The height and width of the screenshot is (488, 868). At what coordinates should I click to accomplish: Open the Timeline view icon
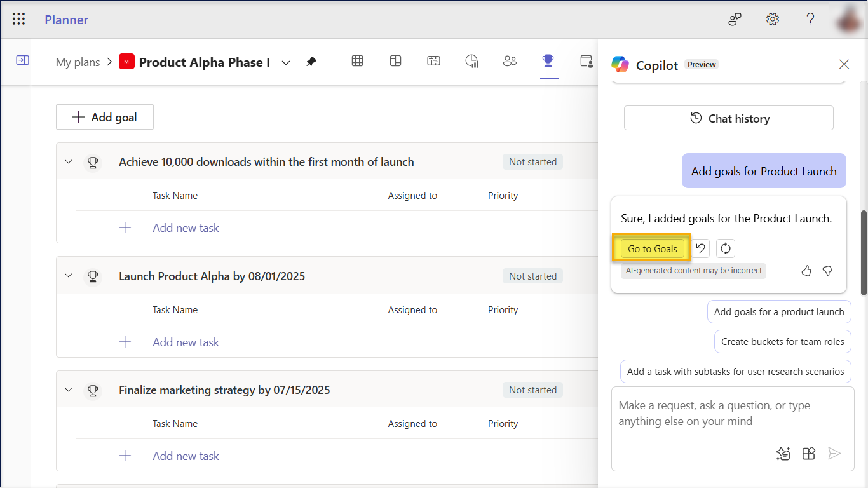[433, 61]
